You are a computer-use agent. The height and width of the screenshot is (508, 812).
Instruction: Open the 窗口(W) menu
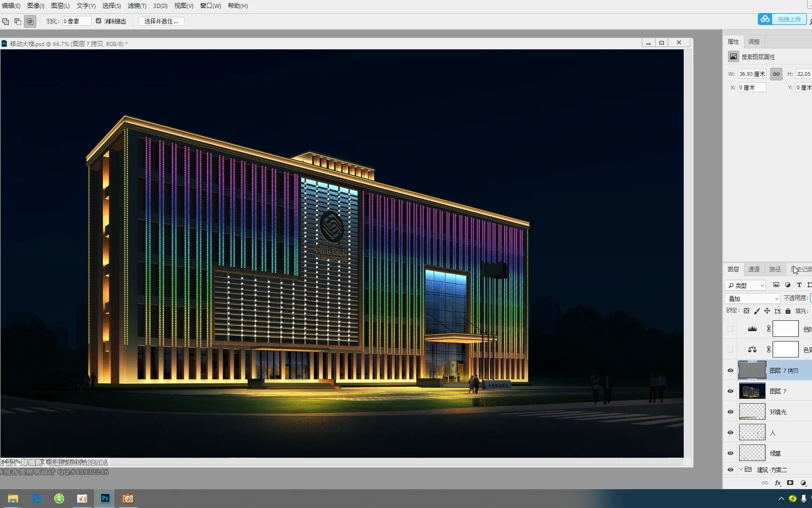click(x=211, y=6)
